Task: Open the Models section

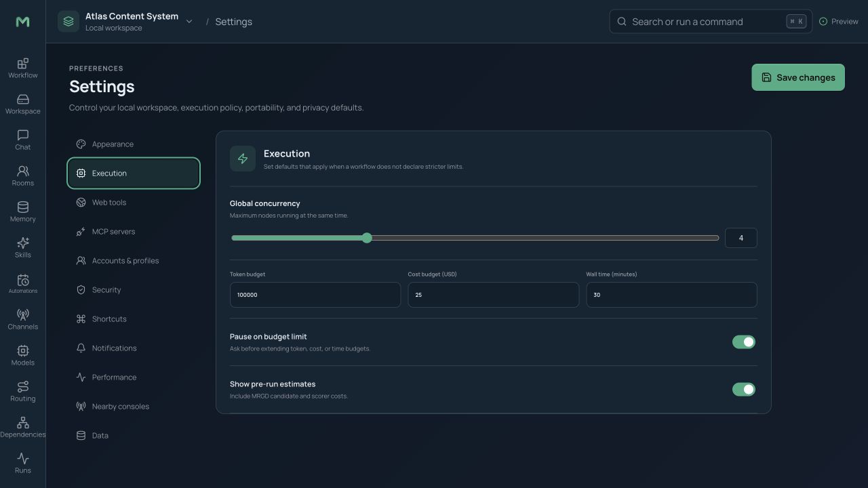Action: (x=22, y=356)
